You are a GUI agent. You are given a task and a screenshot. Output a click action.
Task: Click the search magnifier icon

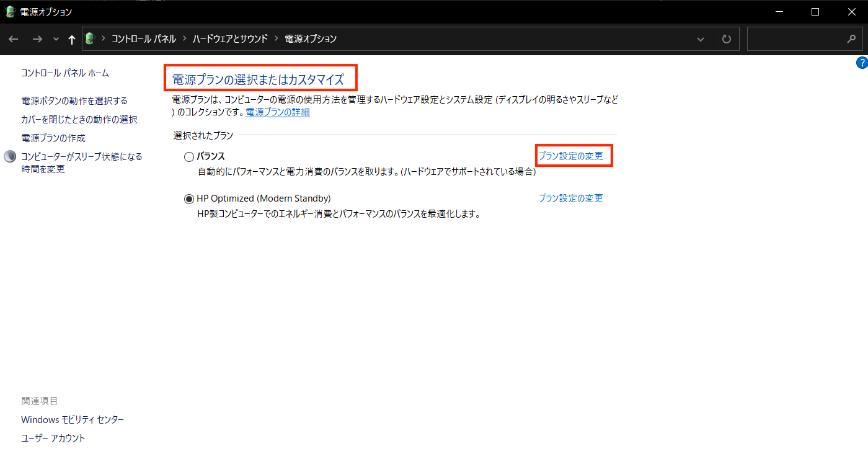[852, 38]
